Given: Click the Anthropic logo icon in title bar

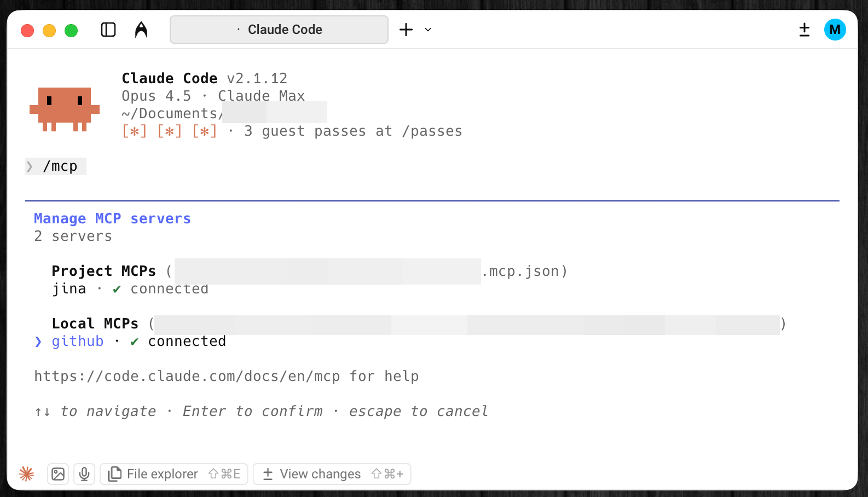Looking at the screenshot, I should (x=141, y=30).
